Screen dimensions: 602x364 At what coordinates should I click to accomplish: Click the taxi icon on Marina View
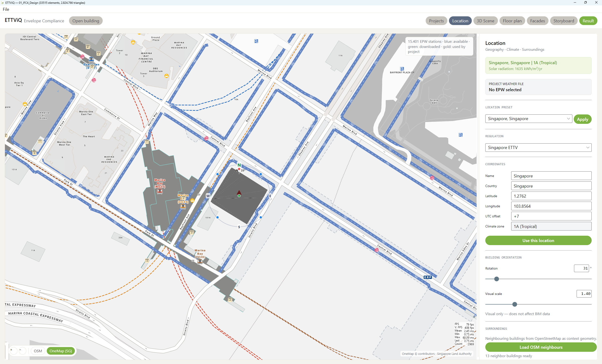(x=25, y=104)
